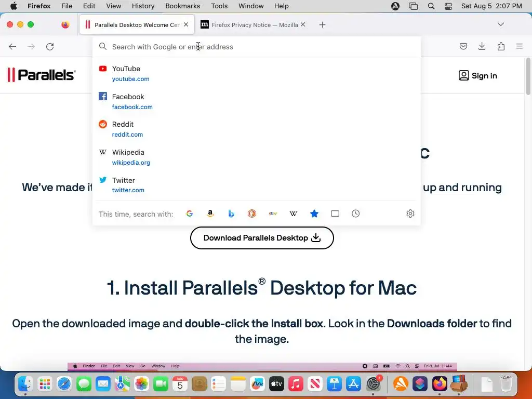The image size is (532, 399).
Task: Reload the current page
Action: coord(50,46)
